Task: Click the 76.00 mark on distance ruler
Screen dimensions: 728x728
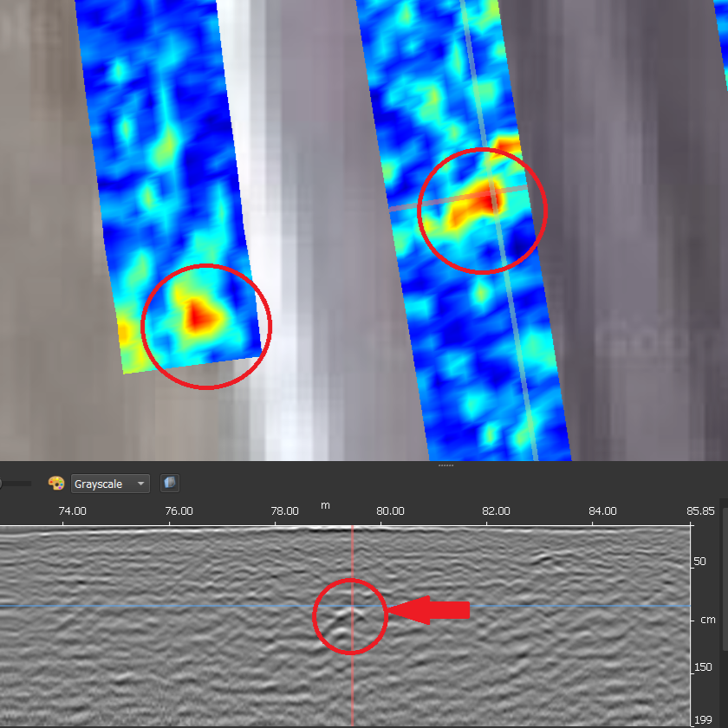Action: (x=179, y=511)
